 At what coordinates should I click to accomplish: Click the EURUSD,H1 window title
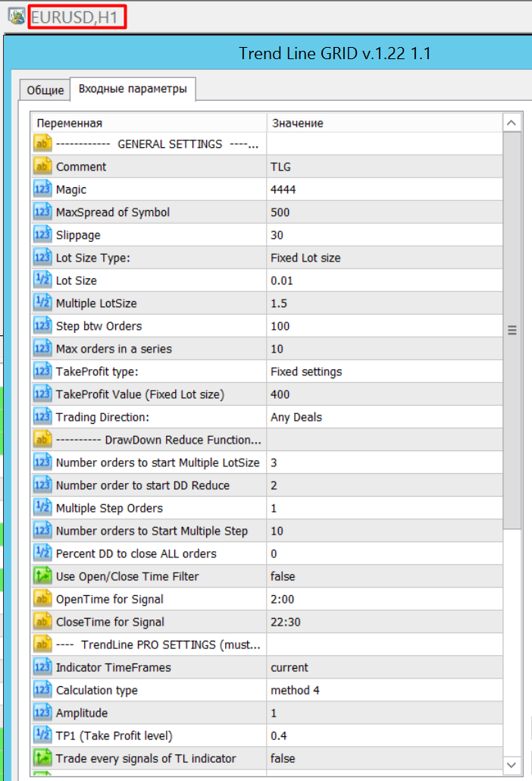tap(74, 17)
